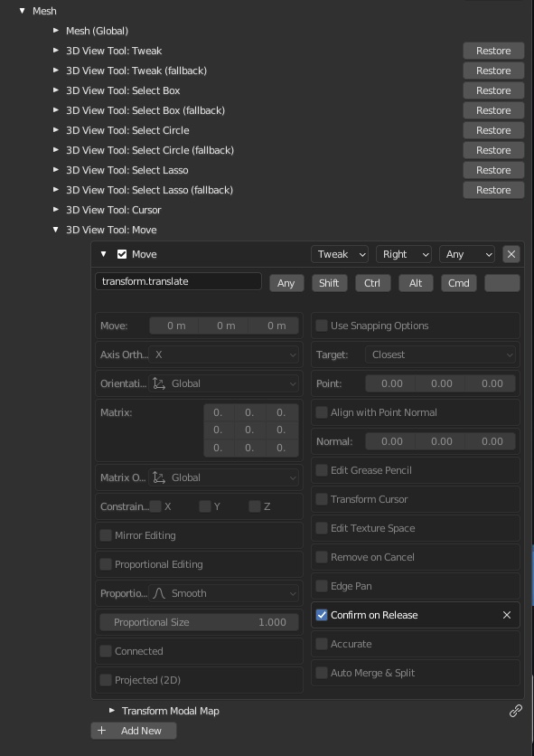Remove the Move keymap item with X button
The width and height of the screenshot is (534, 756).
coord(511,254)
